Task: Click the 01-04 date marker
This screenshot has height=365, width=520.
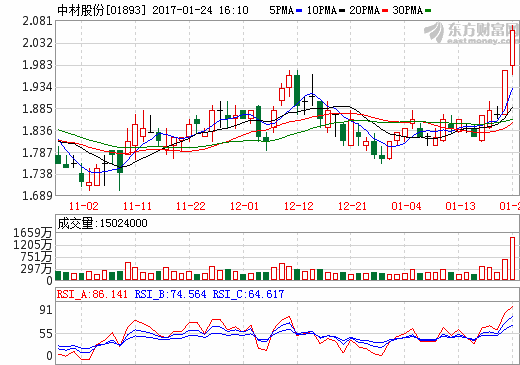Action: point(406,206)
